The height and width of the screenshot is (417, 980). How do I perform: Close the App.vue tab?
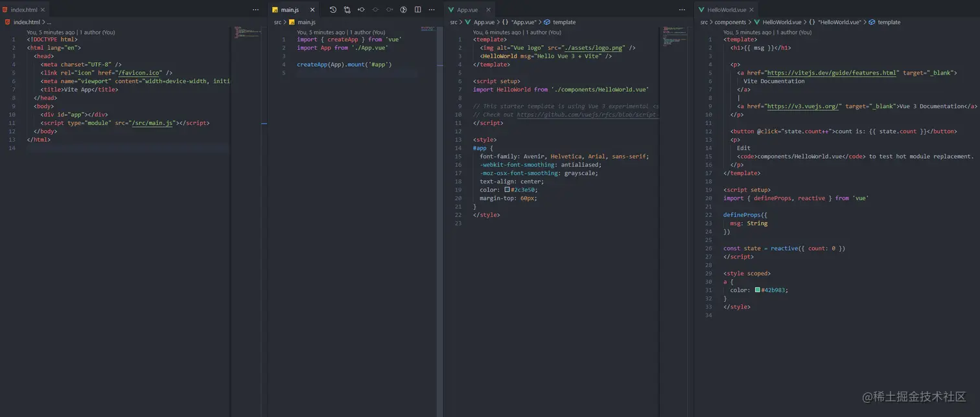point(489,10)
